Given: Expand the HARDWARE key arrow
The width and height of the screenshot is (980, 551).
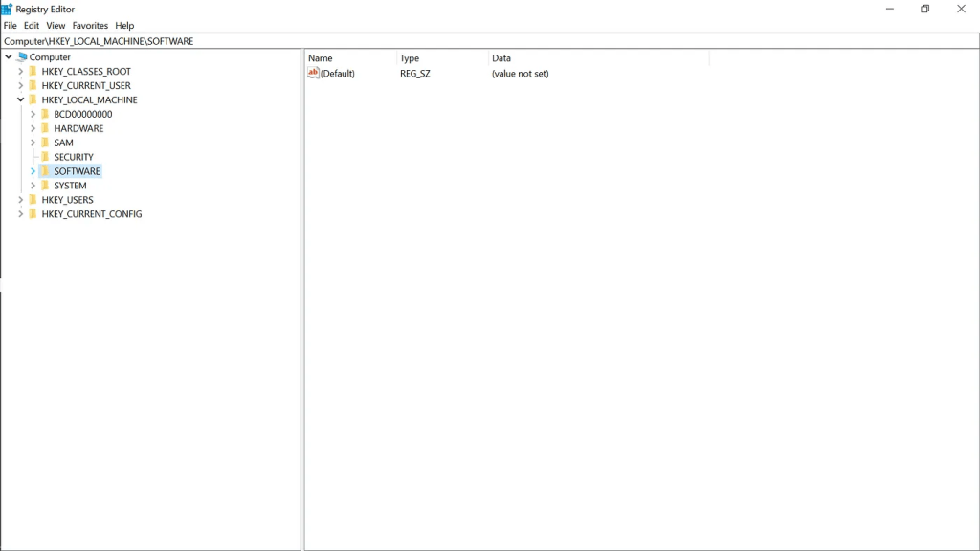Looking at the screenshot, I should coord(33,128).
